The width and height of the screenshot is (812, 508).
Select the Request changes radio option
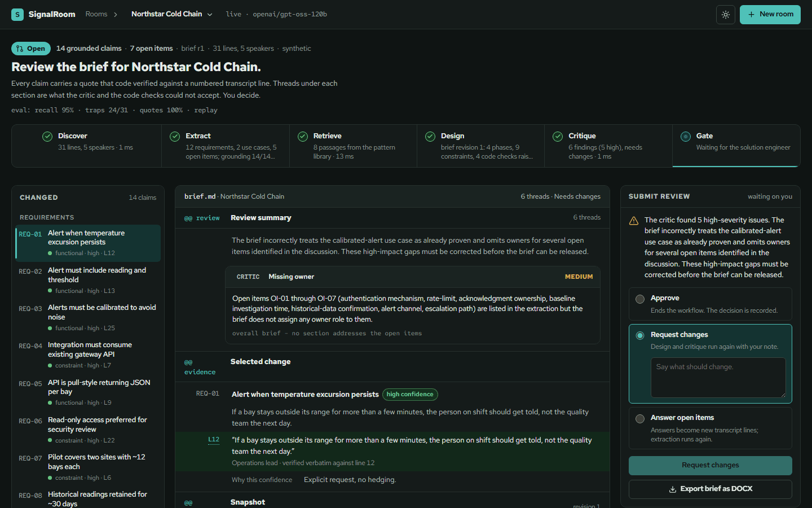coord(640,335)
